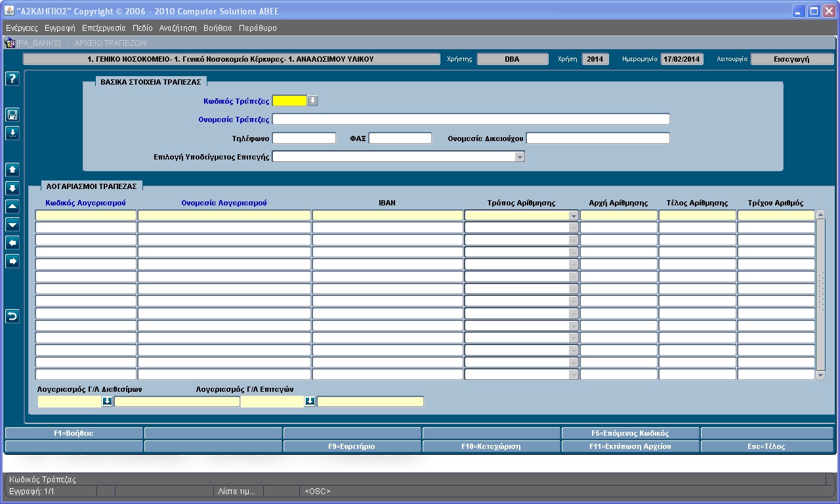Click the F11=Εκτύπωση Αρχείου button
Viewport: 840px width, 504px height.
click(x=630, y=446)
